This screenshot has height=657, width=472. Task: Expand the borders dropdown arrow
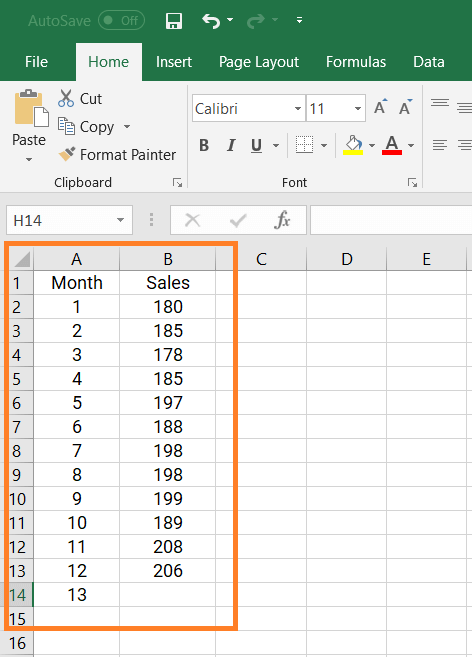(x=324, y=145)
